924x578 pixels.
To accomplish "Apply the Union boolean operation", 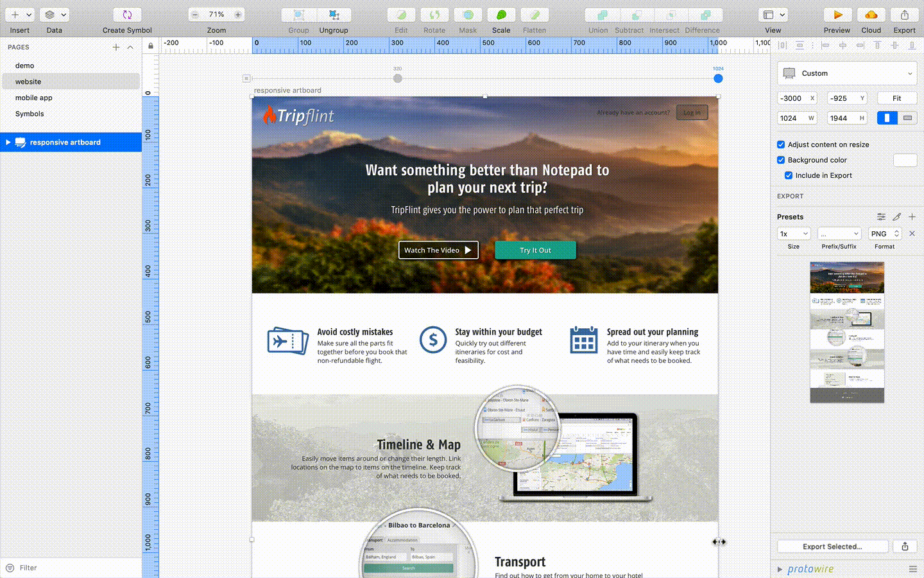I will pyautogui.click(x=603, y=15).
